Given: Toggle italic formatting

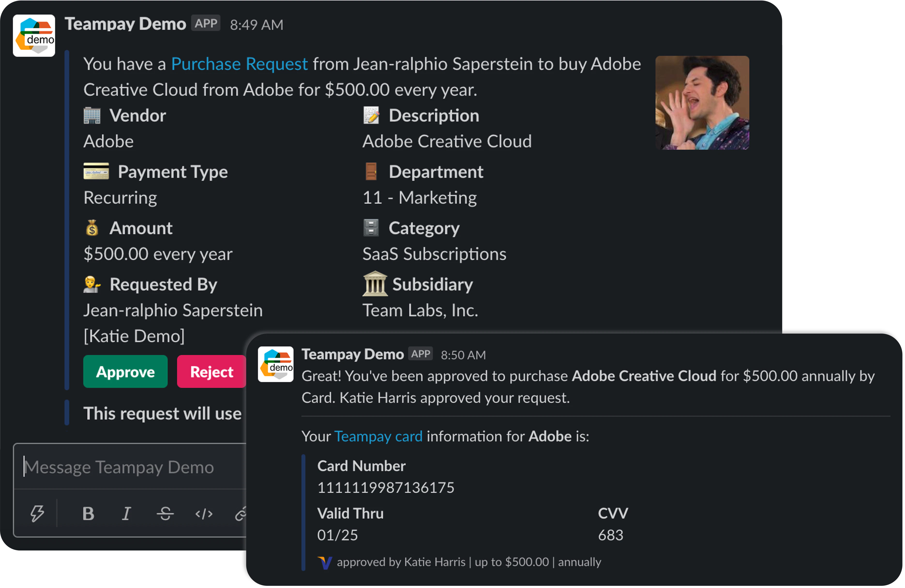Looking at the screenshot, I should click(127, 513).
